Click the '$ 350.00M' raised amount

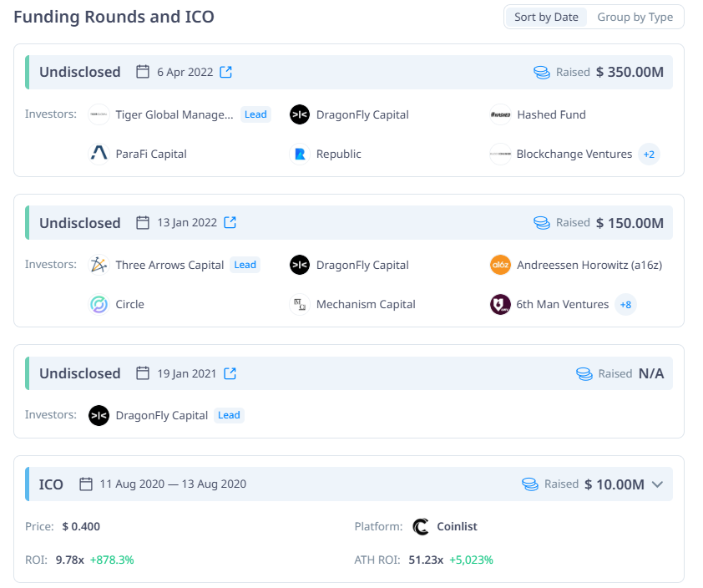coord(630,72)
